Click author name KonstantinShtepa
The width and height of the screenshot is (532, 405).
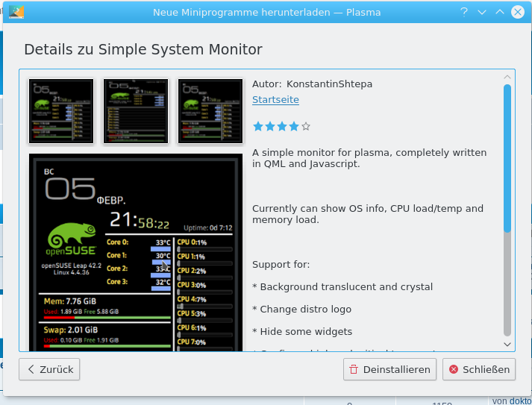coord(329,84)
